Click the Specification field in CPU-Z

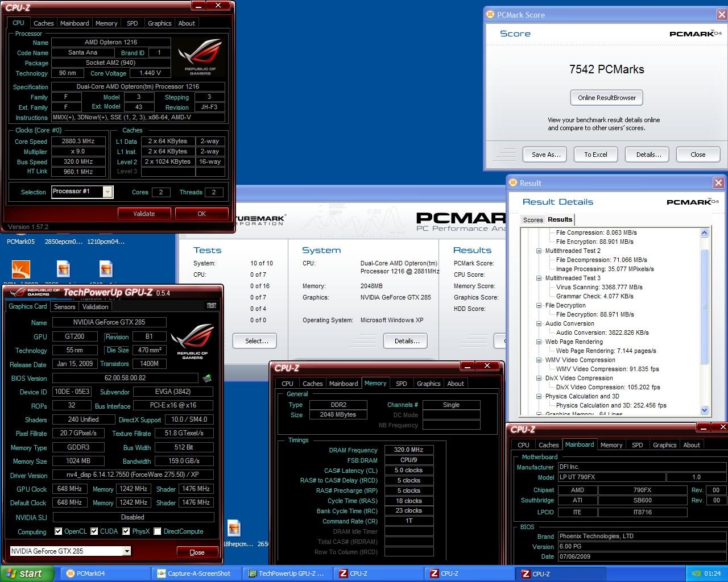[x=138, y=87]
